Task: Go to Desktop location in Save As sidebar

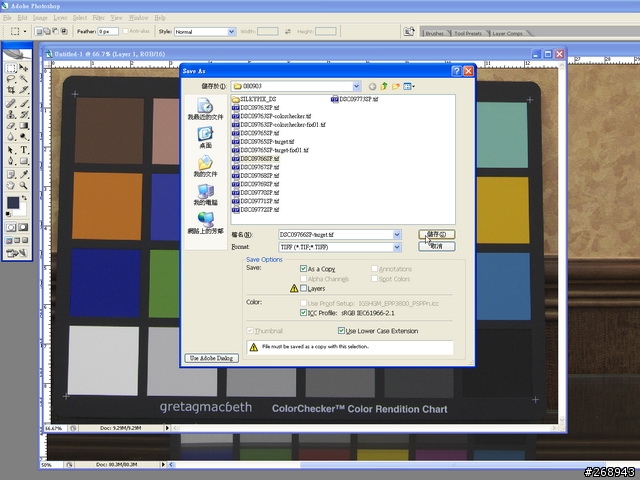Action: pos(205,138)
